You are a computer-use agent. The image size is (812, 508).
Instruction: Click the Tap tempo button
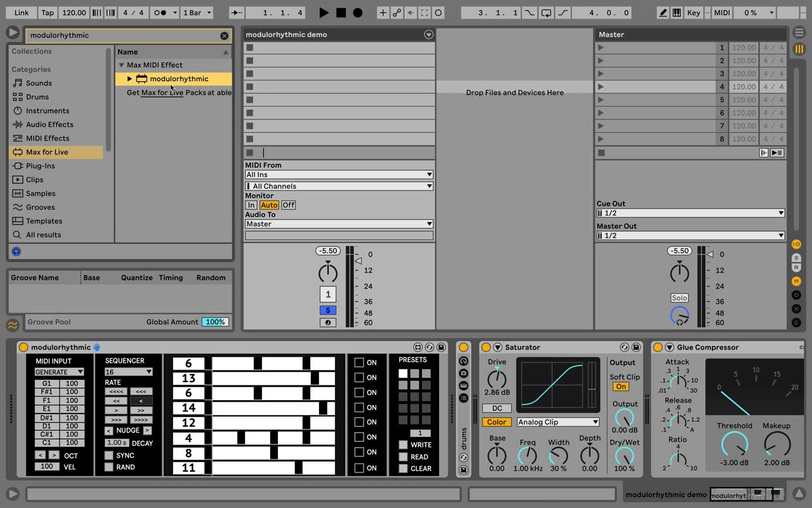[x=48, y=13]
